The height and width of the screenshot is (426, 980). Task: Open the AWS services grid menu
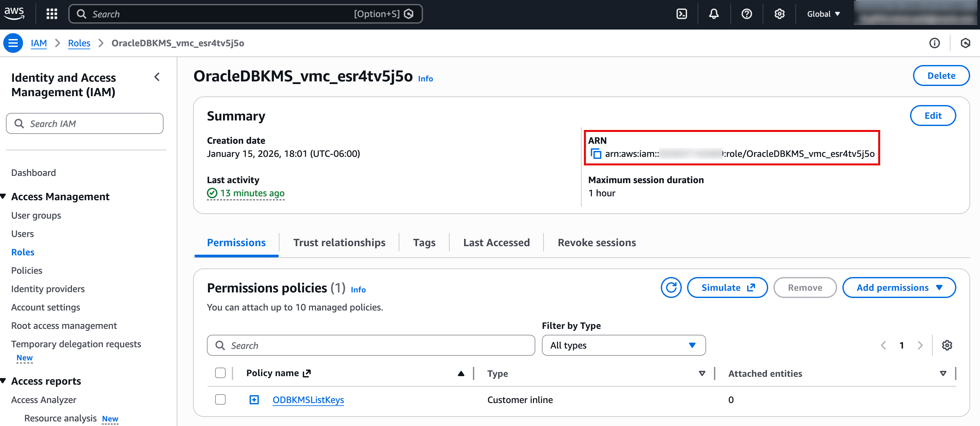[52, 14]
